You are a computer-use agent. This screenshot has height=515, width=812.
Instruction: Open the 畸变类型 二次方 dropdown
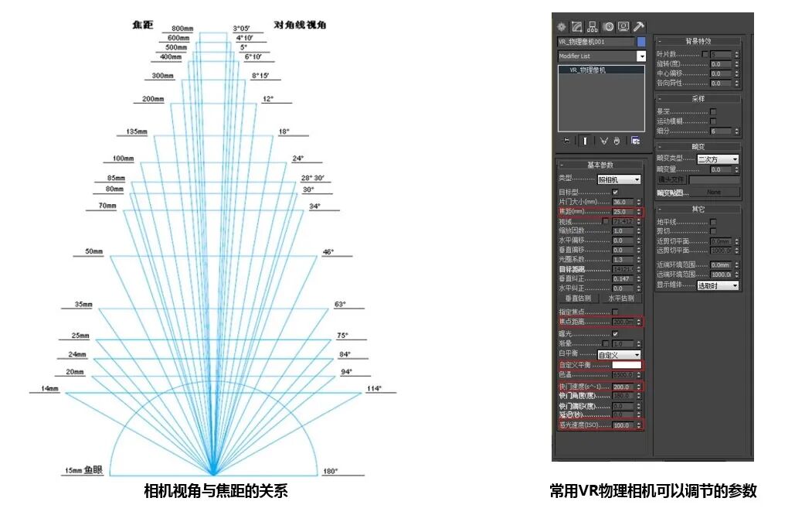pos(718,159)
